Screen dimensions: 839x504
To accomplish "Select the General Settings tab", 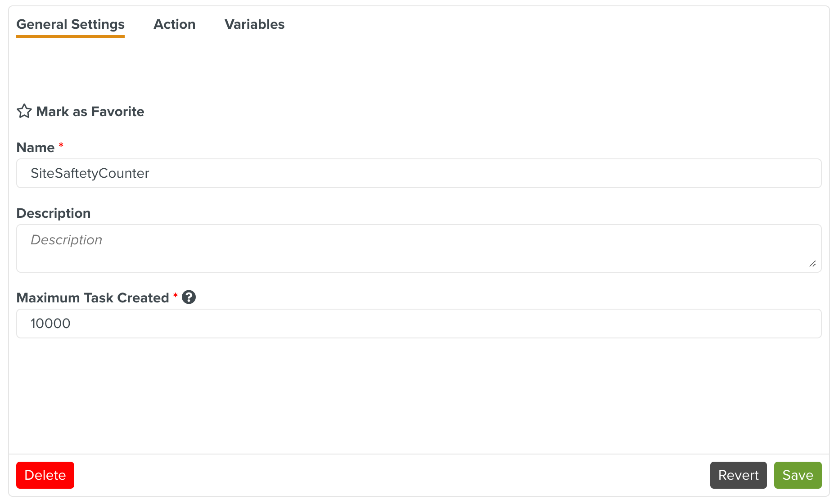I will (70, 24).
